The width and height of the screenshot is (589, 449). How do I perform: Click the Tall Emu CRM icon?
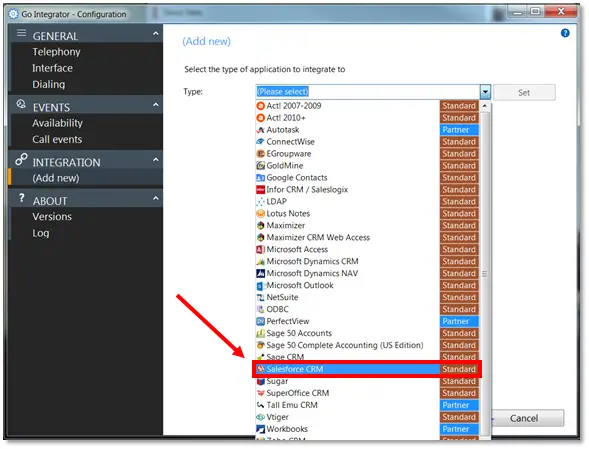pyautogui.click(x=260, y=405)
